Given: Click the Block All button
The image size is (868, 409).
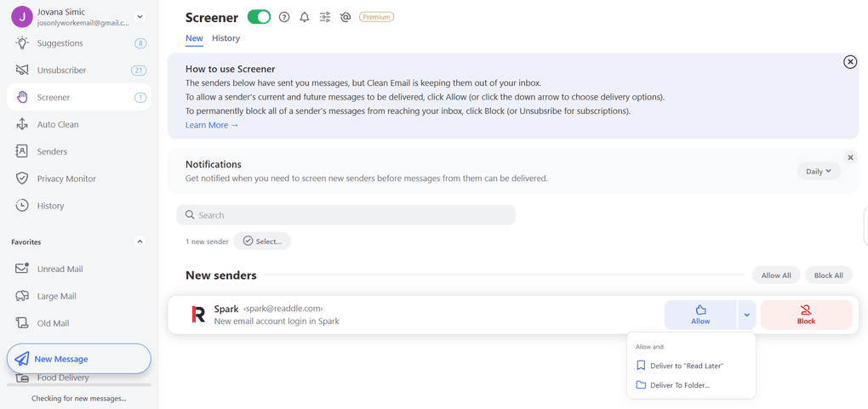Looking at the screenshot, I should 828,275.
